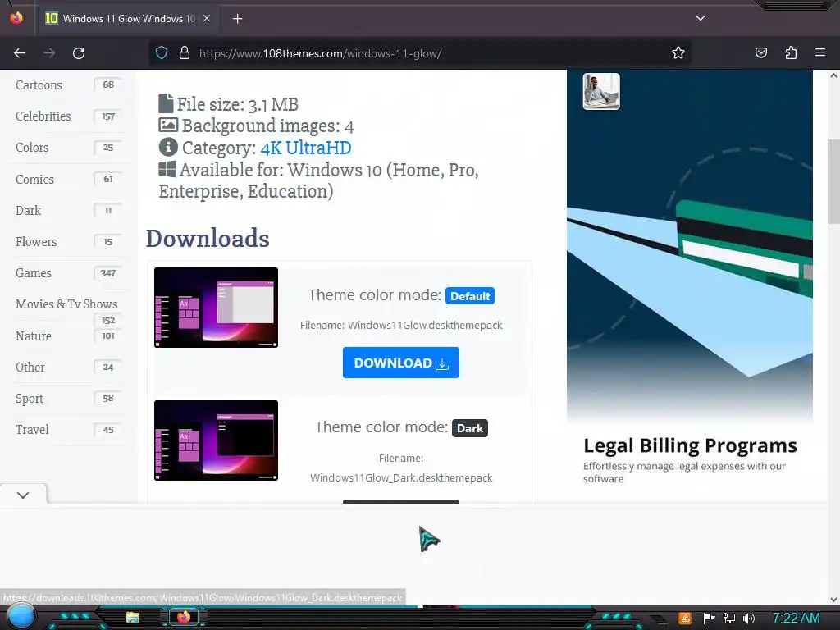840x630 pixels.
Task: Reload the page with the refresh icon
Action: [79, 53]
